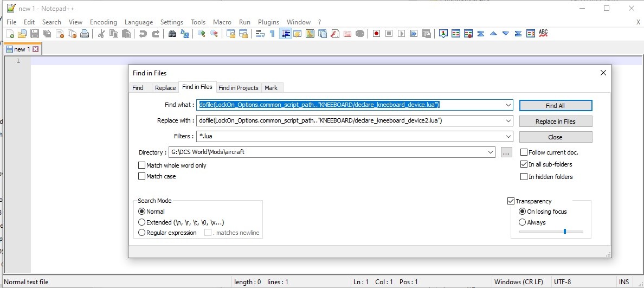Click the UTF-8 status bar entry

click(562, 282)
